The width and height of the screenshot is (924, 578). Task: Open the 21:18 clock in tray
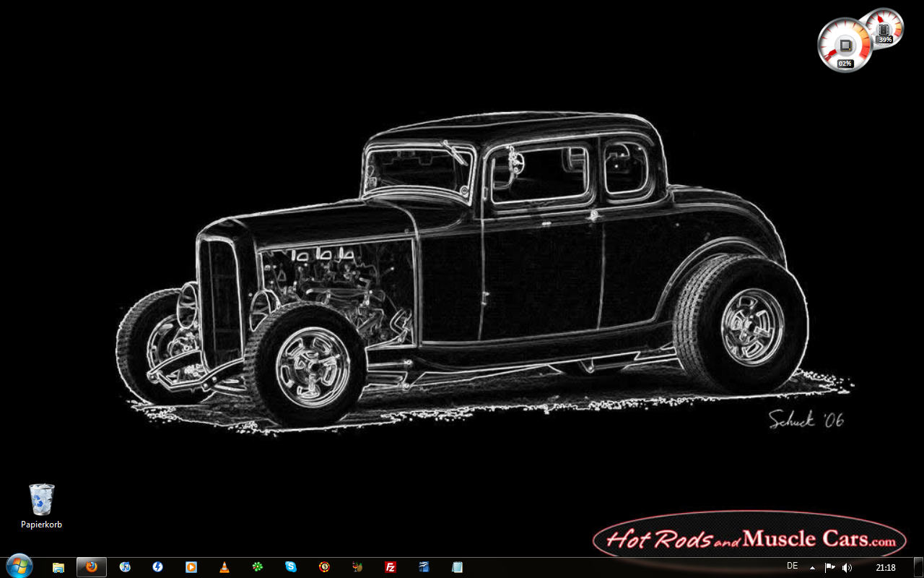click(885, 568)
